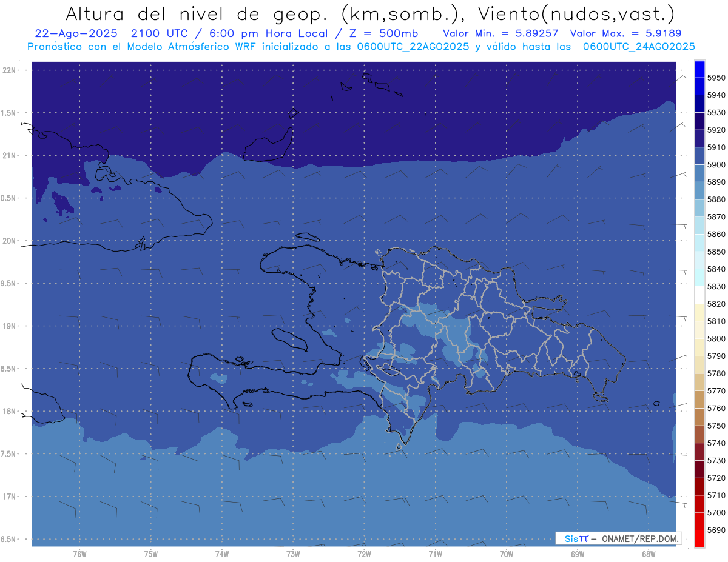Click the legend value 5880
Viewport: 728px width, 562px height.
coord(716,199)
